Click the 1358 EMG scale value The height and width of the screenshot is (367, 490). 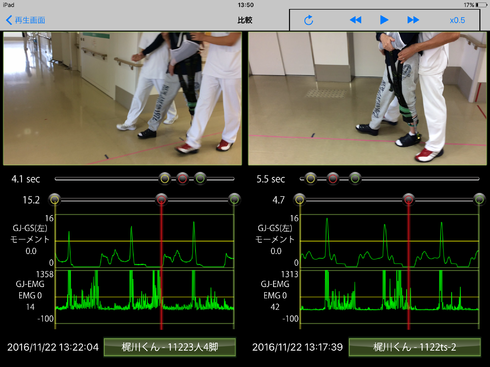click(x=45, y=274)
